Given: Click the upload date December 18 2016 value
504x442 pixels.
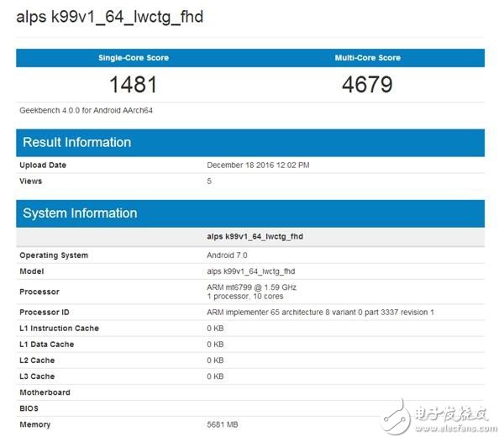Looking at the screenshot, I should point(259,166).
